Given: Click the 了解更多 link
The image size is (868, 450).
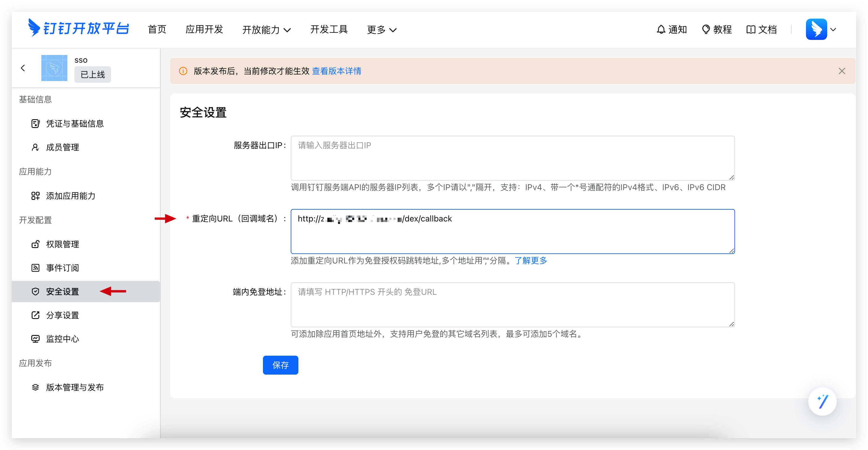Looking at the screenshot, I should point(530,261).
